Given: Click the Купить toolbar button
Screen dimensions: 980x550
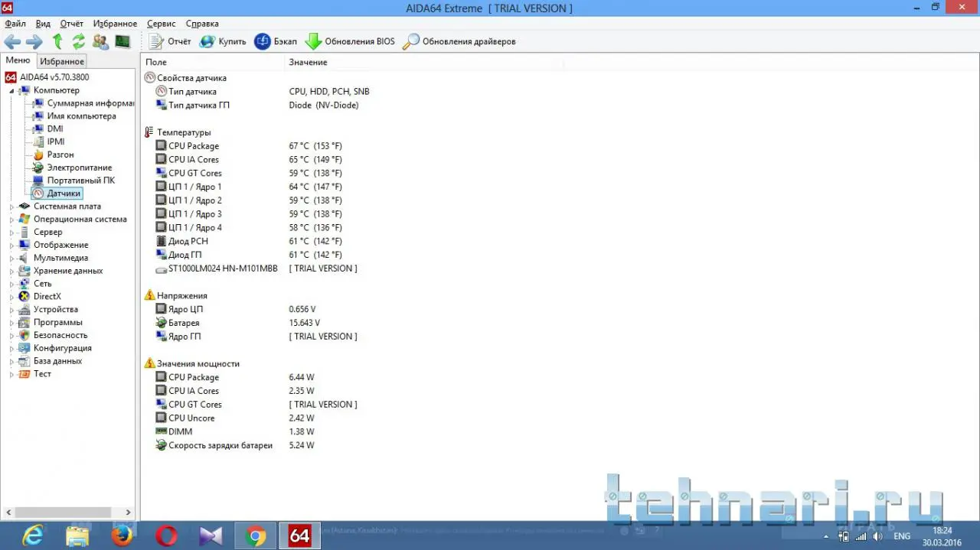Looking at the screenshot, I should [x=223, y=41].
